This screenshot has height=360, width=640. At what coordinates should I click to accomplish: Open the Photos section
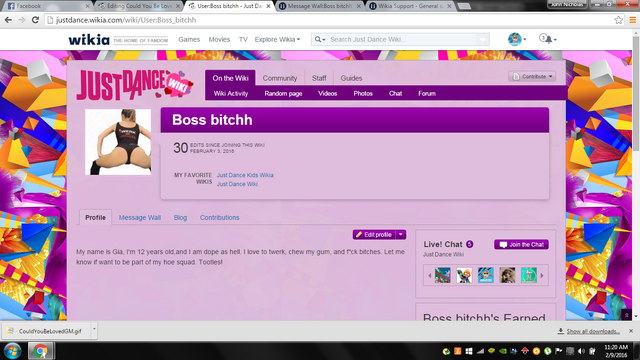[363, 93]
